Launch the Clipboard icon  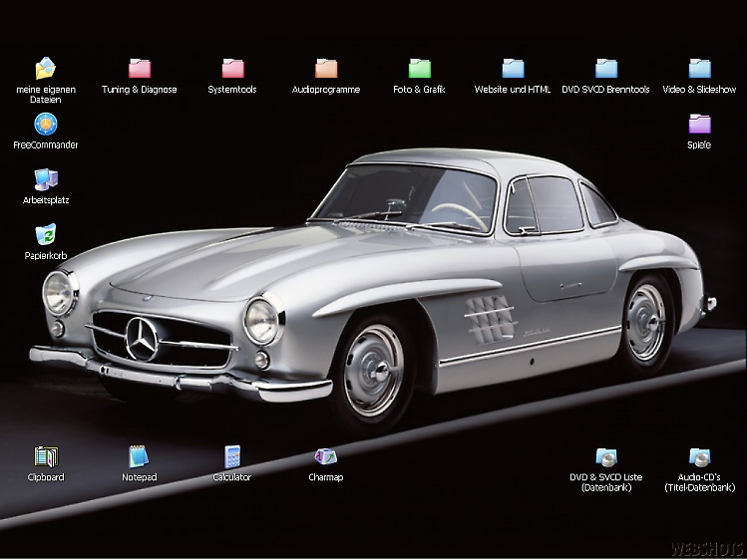click(46, 456)
